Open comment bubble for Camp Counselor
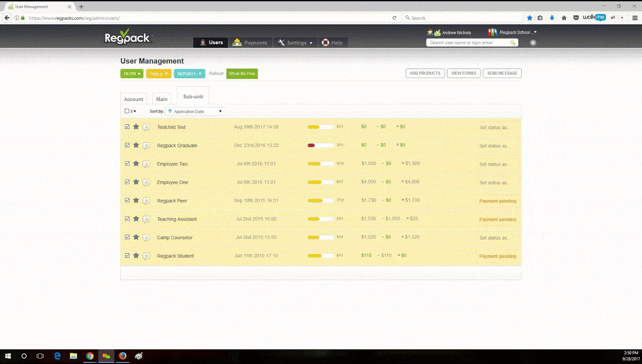This screenshot has width=642, height=364. 146,238
